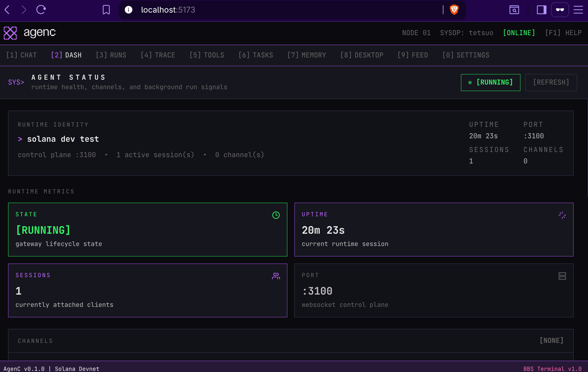Screen dimensions: 588x372
Task: Go to the [0] SETTINGS tab
Action: click(465, 55)
